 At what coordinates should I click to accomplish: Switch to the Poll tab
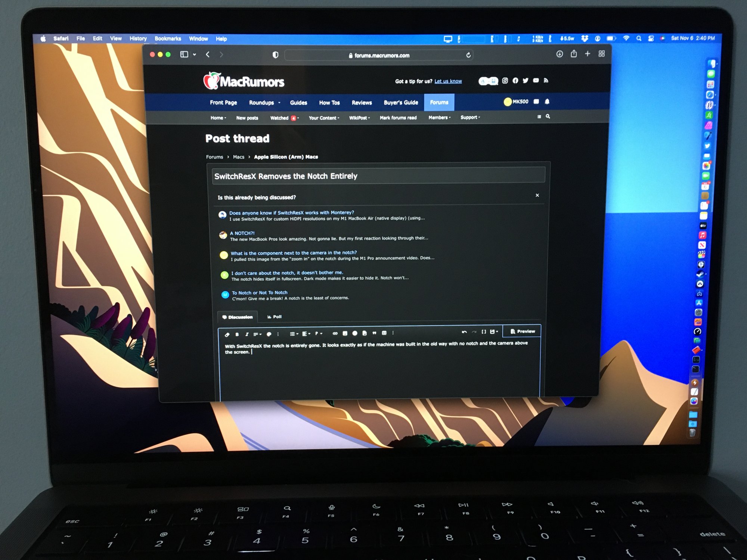click(275, 317)
